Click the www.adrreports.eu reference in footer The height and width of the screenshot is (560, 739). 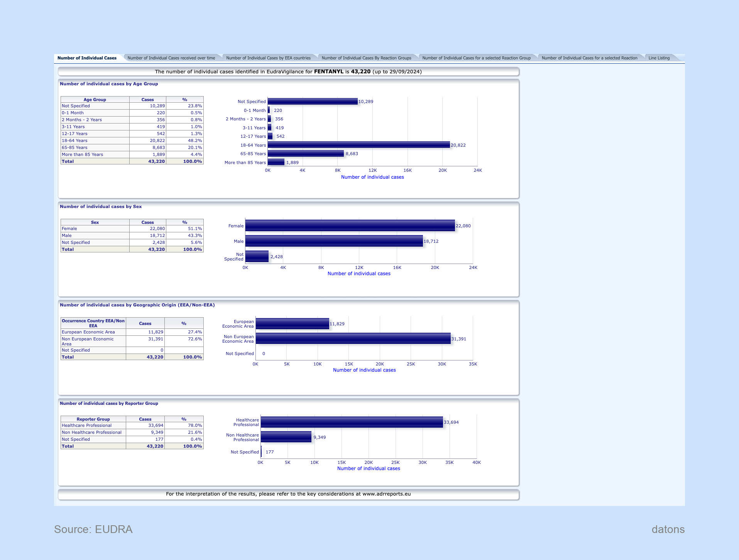pos(386,494)
